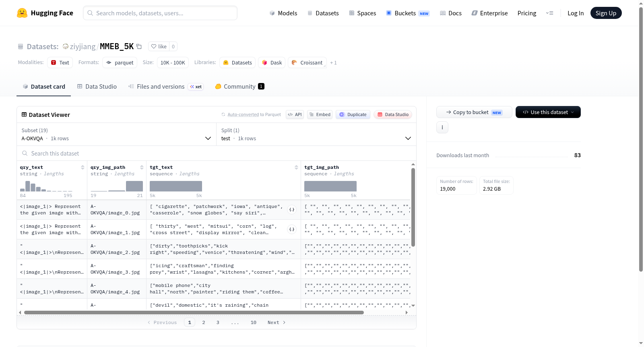This screenshot has width=644, height=347.
Task: Switch to the Community tab
Action: coord(240,86)
